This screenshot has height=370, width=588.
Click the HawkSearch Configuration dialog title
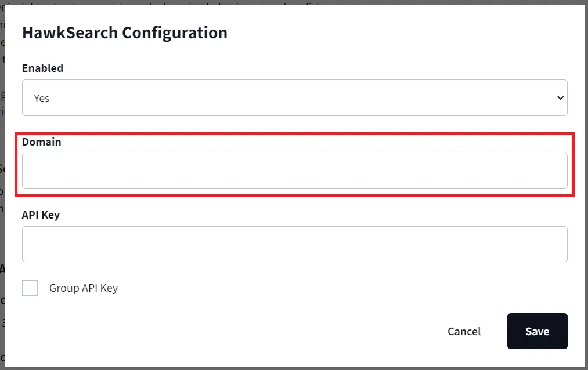point(124,32)
